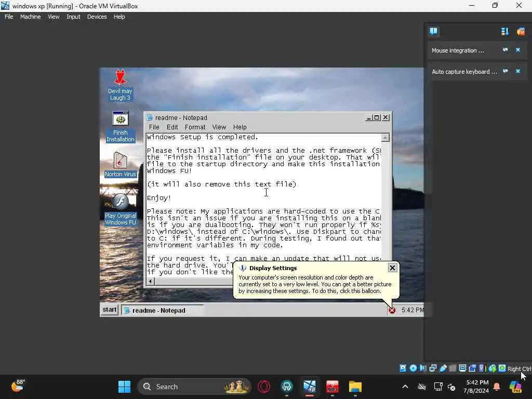
Task: Open the VirtualBox View menu
Action: coord(54,17)
